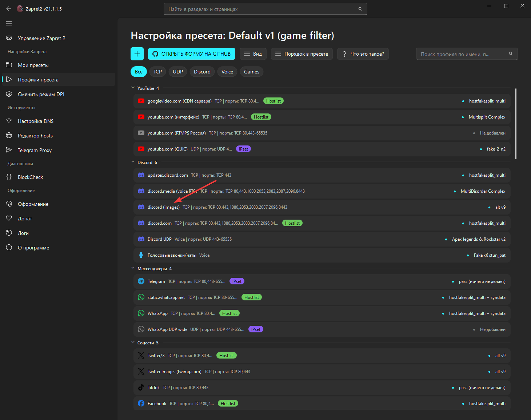Click Discord icon for discord.com row
Screen dimensions: 531x420
(141, 223)
